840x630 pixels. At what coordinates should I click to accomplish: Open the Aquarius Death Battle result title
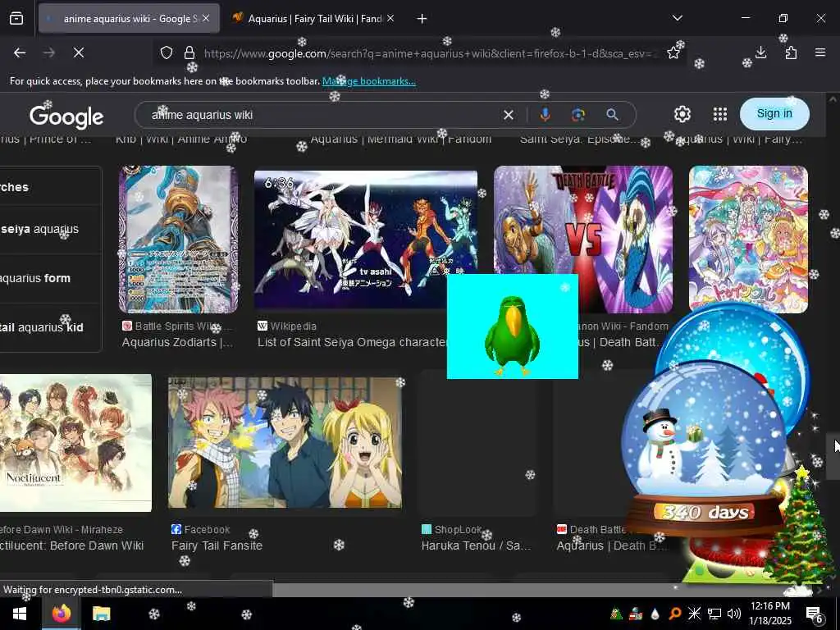click(612, 546)
